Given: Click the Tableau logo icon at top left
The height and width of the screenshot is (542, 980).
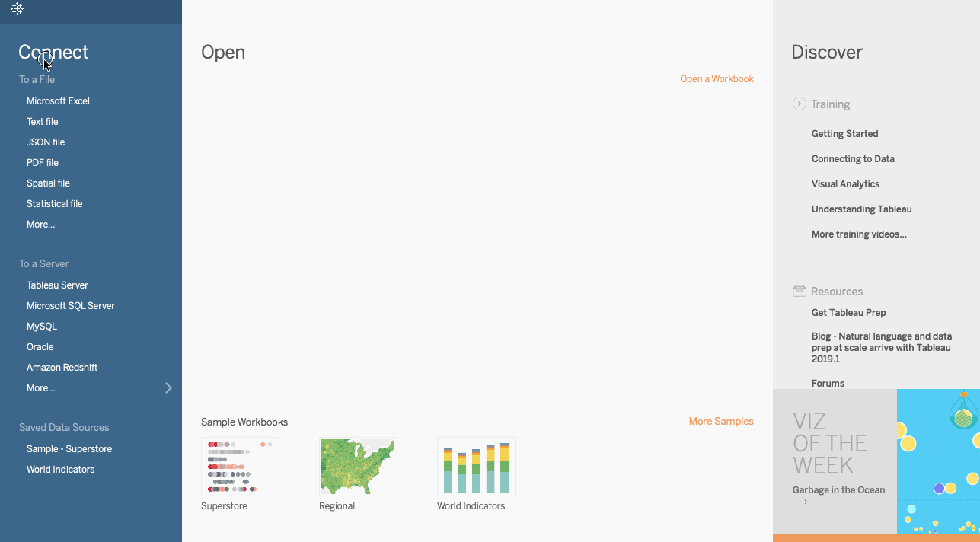Looking at the screenshot, I should pyautogui.click(x=17, y=9).
